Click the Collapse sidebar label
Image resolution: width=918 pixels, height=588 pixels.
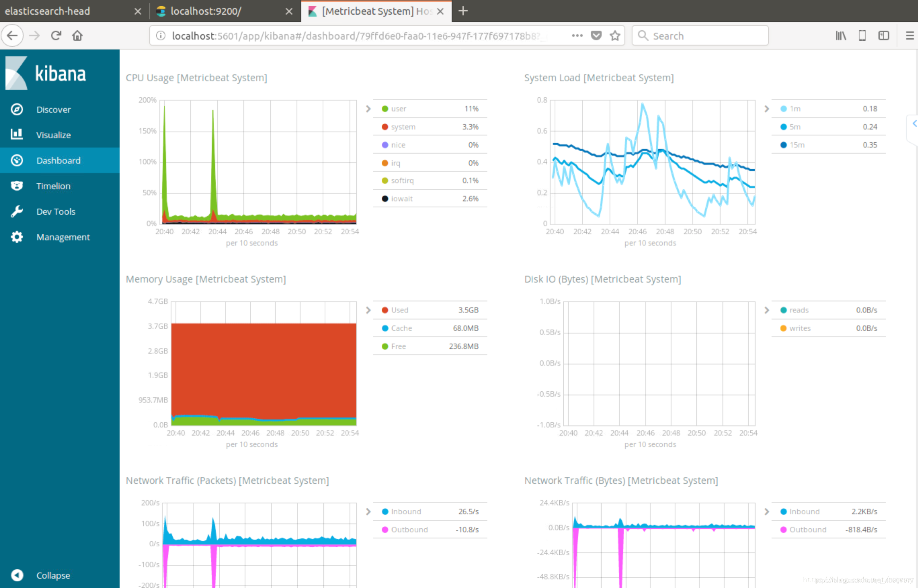[x=53, y=575]
